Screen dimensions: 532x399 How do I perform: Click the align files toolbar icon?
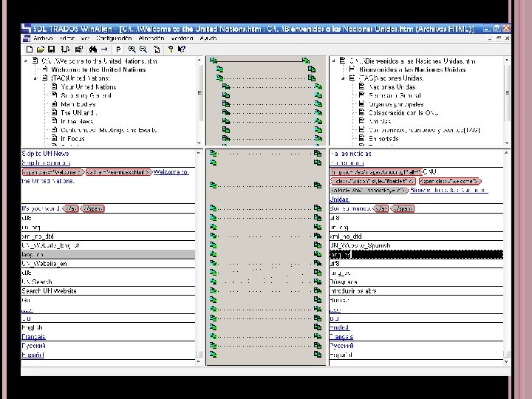(65, 50)
